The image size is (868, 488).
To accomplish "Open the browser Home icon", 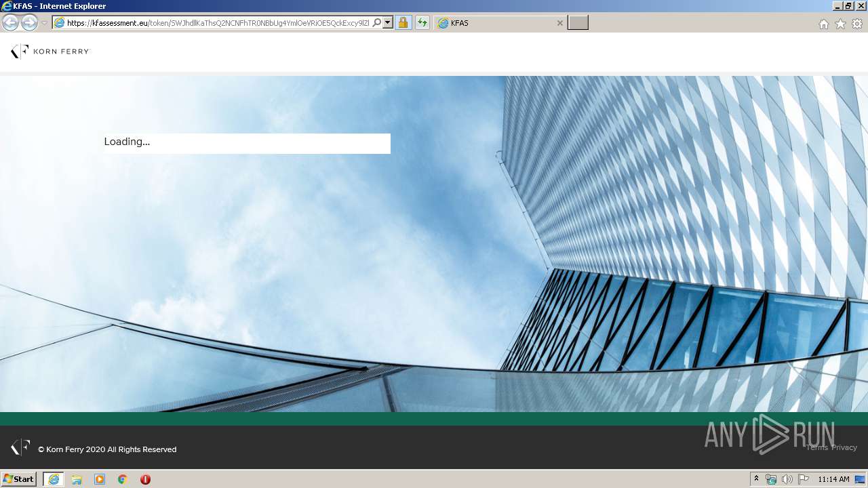I will pos(823,24).
